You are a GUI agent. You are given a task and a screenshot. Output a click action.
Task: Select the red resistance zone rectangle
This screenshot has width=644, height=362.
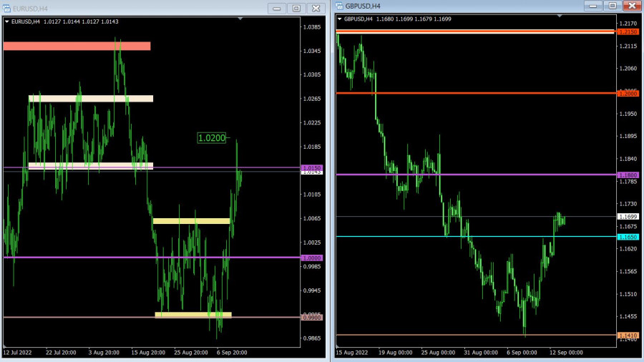click(x=77, y=46)
